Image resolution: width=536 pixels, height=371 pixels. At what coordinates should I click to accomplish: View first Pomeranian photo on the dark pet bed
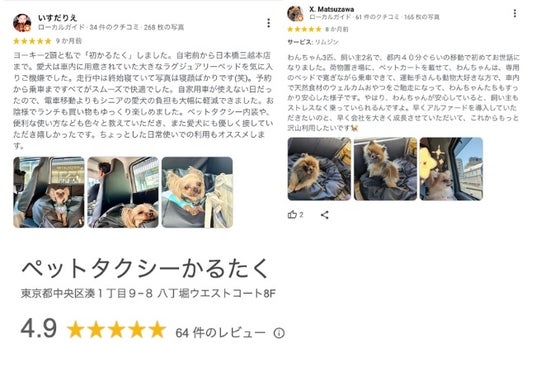[319, 169]
